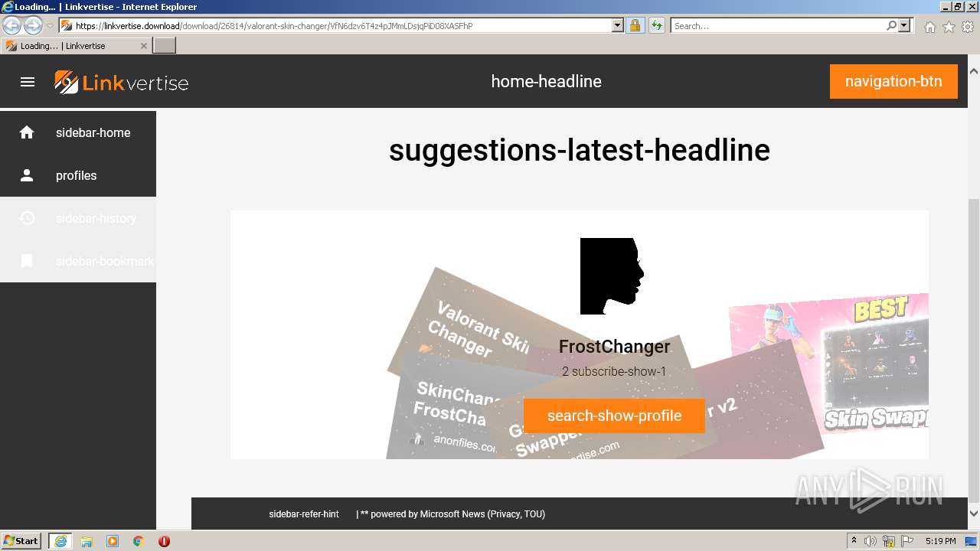980x551 pixels.
Task: Click the navigation-btn orange button
Action: (893, 81)
